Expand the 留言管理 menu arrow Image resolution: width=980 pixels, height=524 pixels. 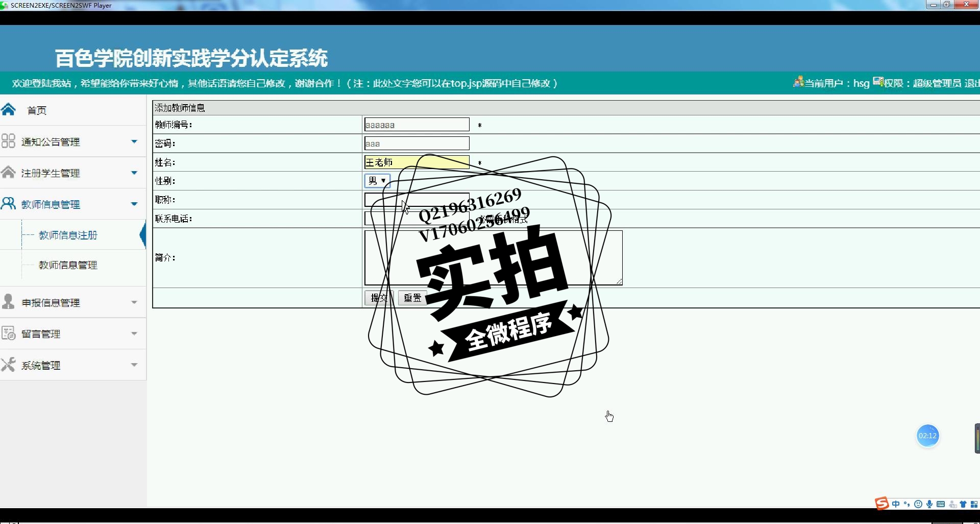[x=134, y=334]
